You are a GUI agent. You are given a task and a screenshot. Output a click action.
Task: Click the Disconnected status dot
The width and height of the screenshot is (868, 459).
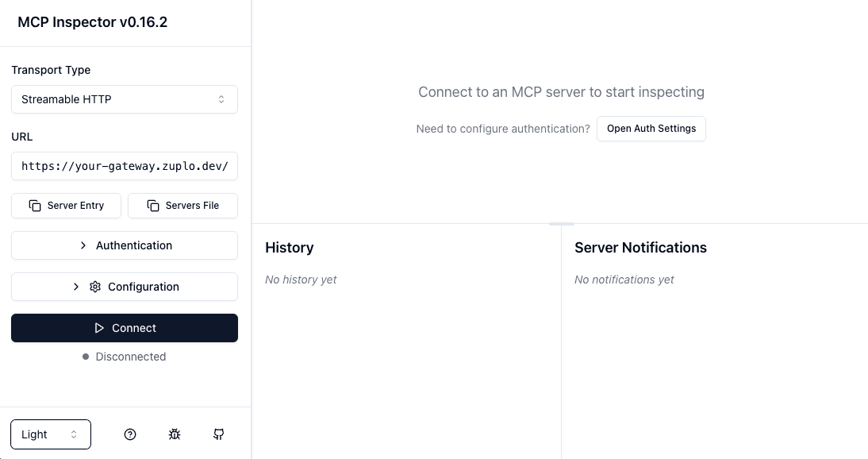(x=85, y=357)
